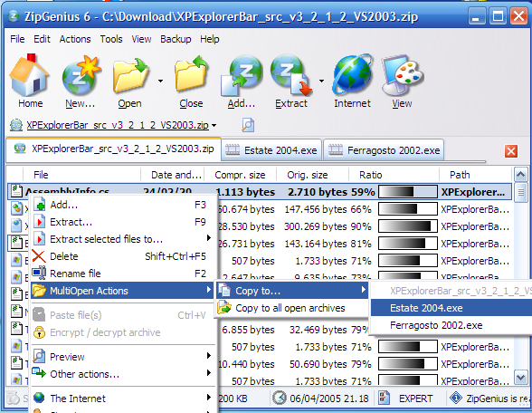Click the scrollbar down arrow

pyautogui.click(x=521, y=377)
